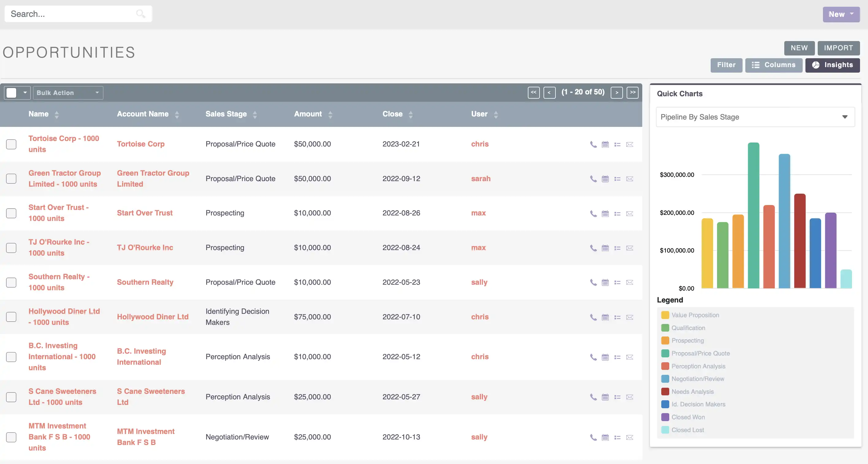
Task: Click the email icon for S Cane Sweeteners row
Action: pyautogui.click(x=629, y=397)
